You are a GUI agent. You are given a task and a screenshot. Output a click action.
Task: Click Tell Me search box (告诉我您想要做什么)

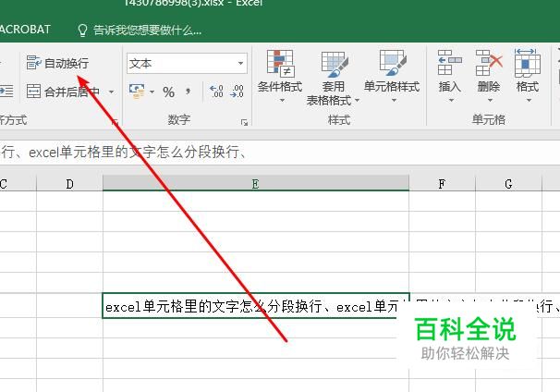coord(147,31)
